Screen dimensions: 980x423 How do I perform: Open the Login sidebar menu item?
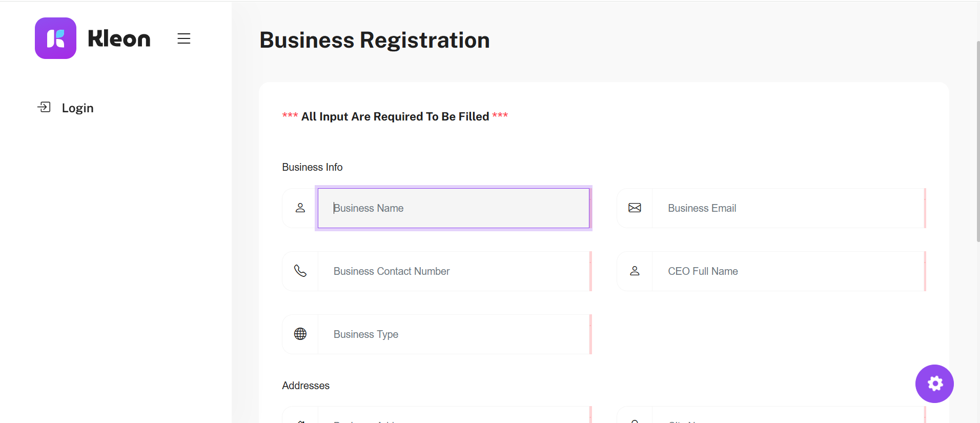tap(77, 108)
